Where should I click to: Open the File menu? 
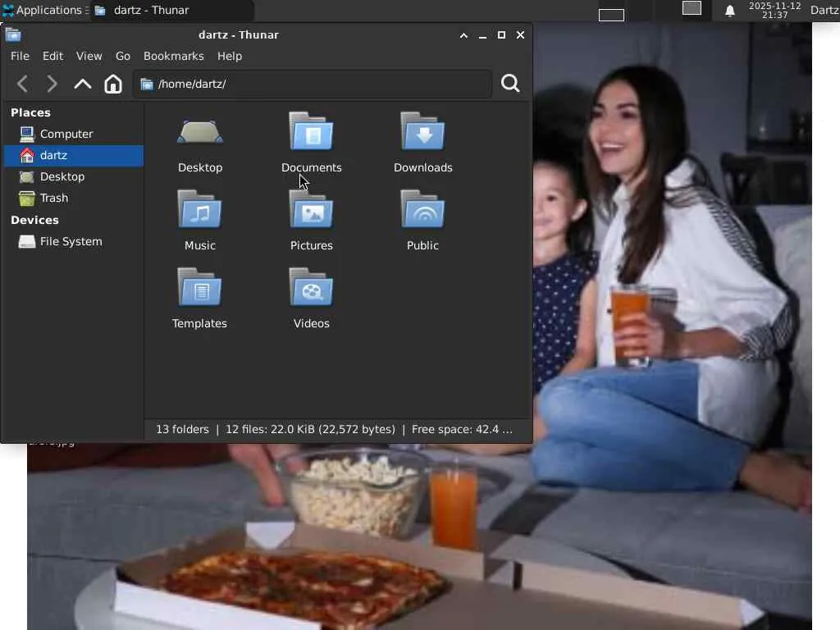pos(20,56)
